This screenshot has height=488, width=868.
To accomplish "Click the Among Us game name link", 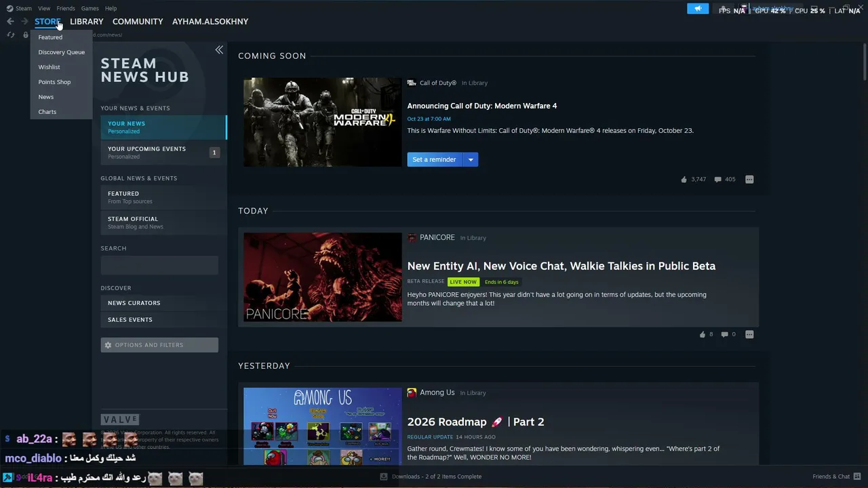I will click(437, 392).
